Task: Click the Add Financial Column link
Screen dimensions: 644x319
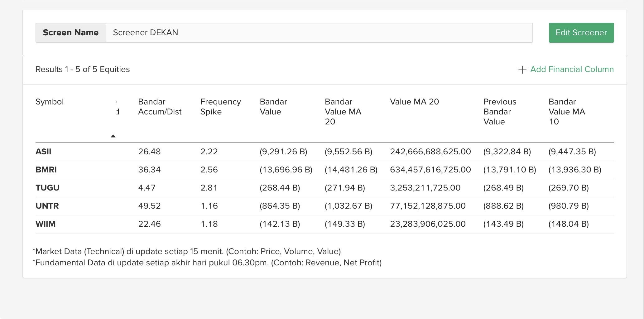Action: point(572,69)
